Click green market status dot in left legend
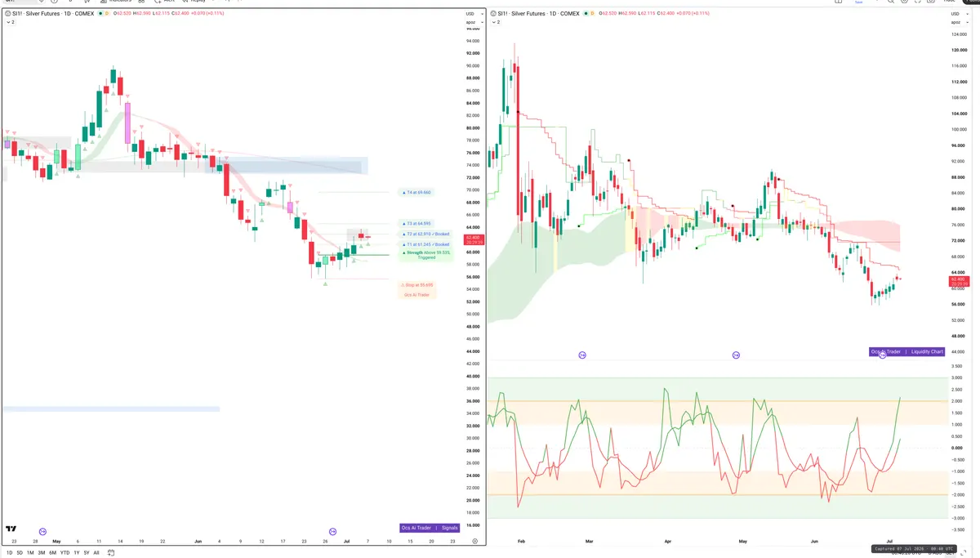The width and height of the screenshot is (980, 558). coord(100,14)
